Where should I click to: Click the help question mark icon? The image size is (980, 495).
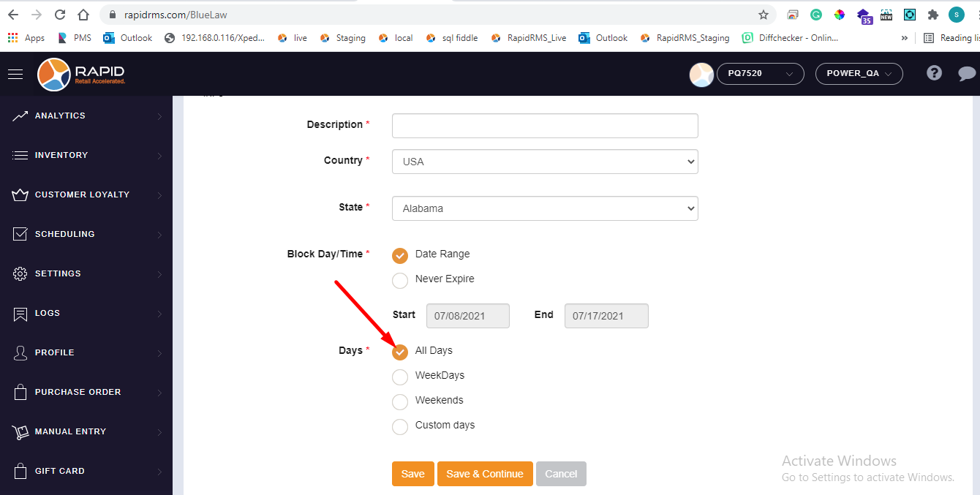[934, 73]
